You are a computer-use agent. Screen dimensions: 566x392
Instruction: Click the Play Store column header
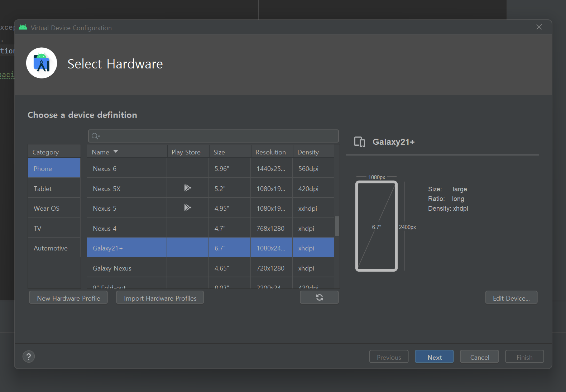tap(188, 152)
